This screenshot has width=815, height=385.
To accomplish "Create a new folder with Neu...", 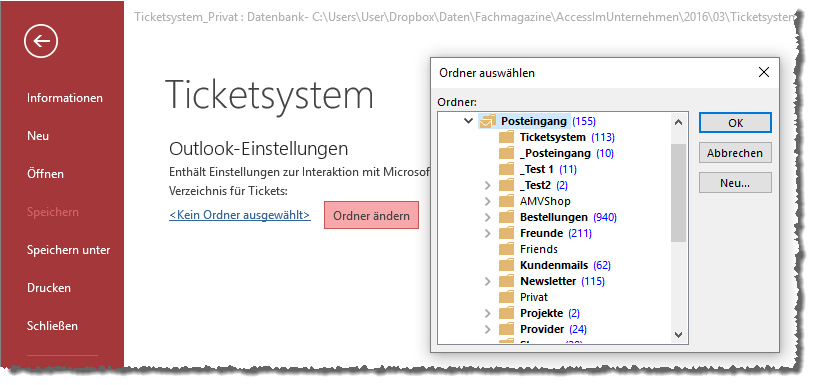I will click(735, 183).
